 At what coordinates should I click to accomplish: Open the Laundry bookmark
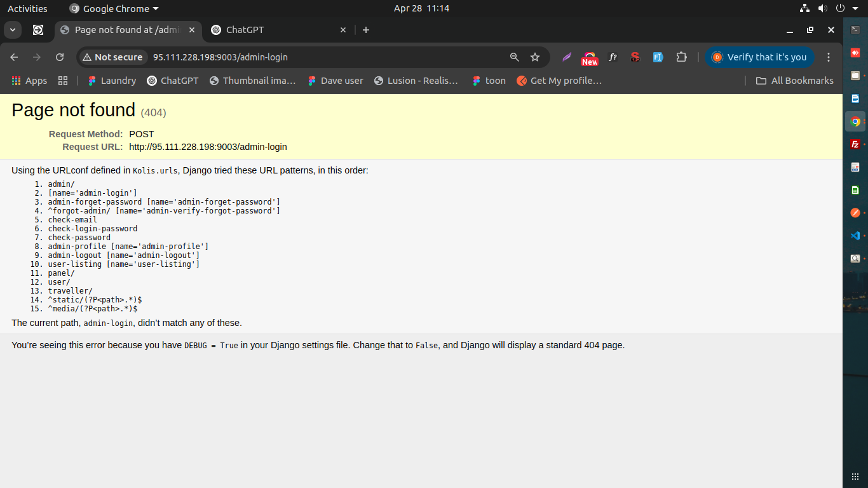point(112,81)
